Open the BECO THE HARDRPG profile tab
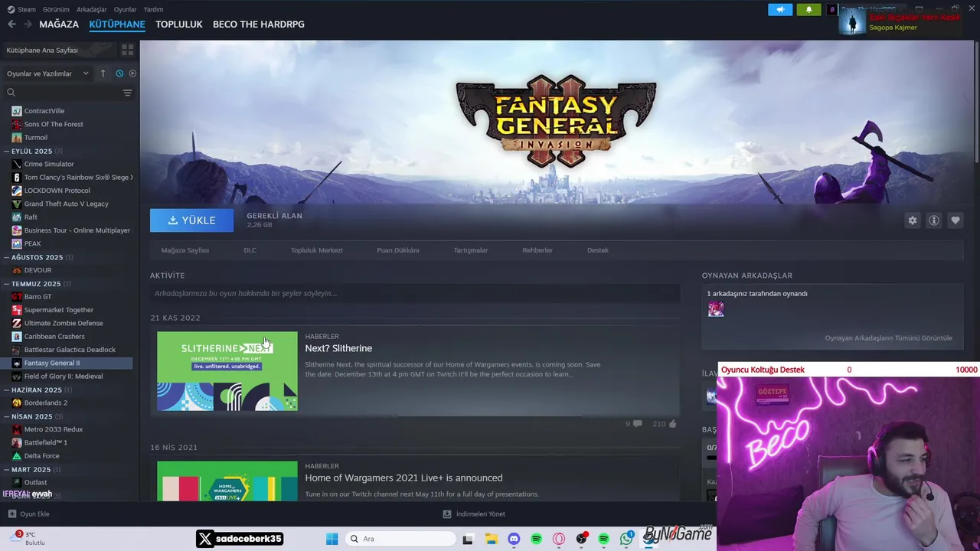 [x=258, y=24]
